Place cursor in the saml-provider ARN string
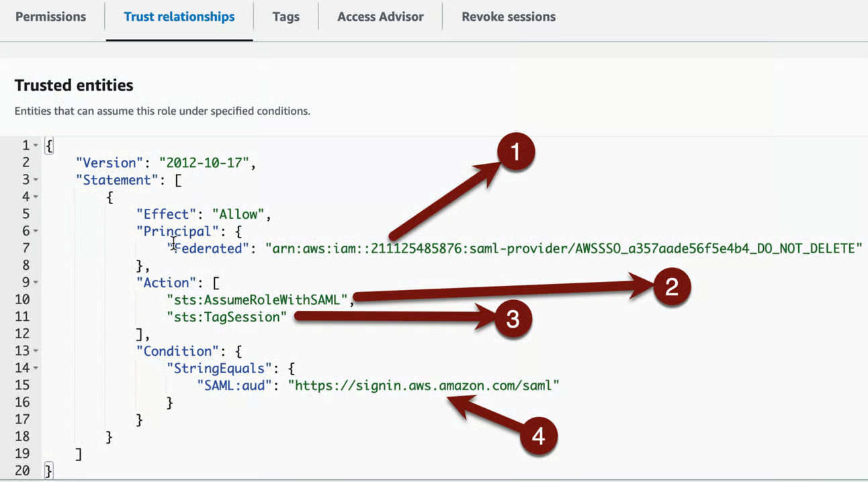This screenshot has height=482, width=868. tap(564, 248)
